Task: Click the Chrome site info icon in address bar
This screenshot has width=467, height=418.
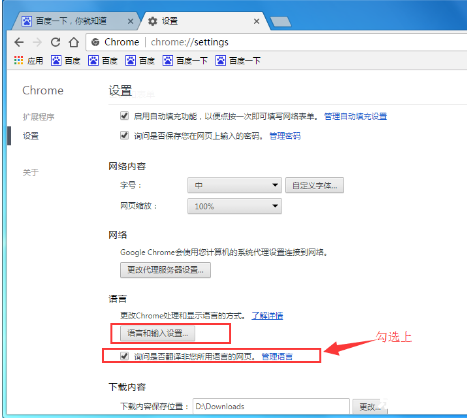Action: click(95, 42)
